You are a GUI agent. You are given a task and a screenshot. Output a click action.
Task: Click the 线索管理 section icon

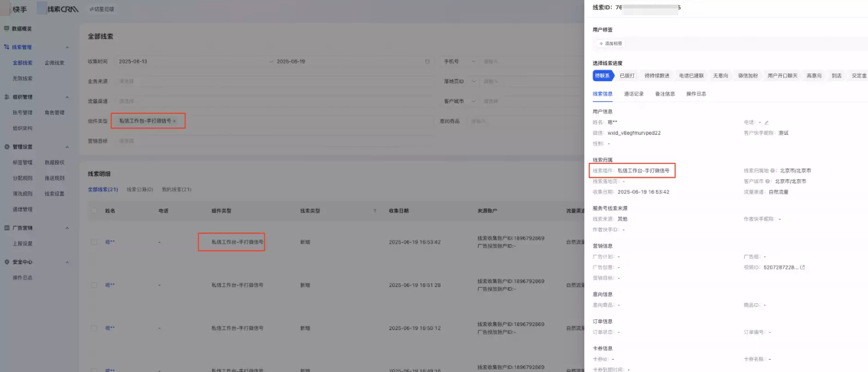point(7,47)
